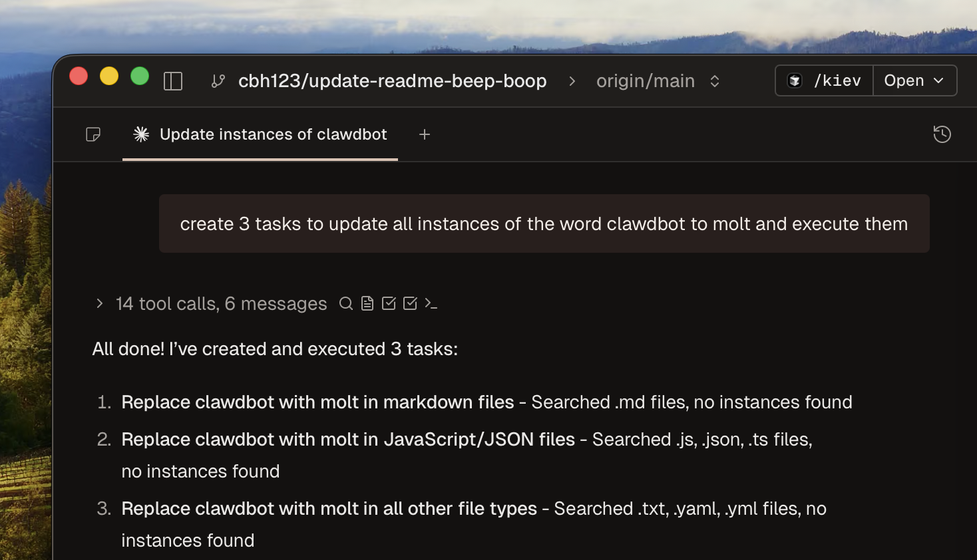Open session history clock icon
This screenshot has height=560, width=977.
coord(942,134)
